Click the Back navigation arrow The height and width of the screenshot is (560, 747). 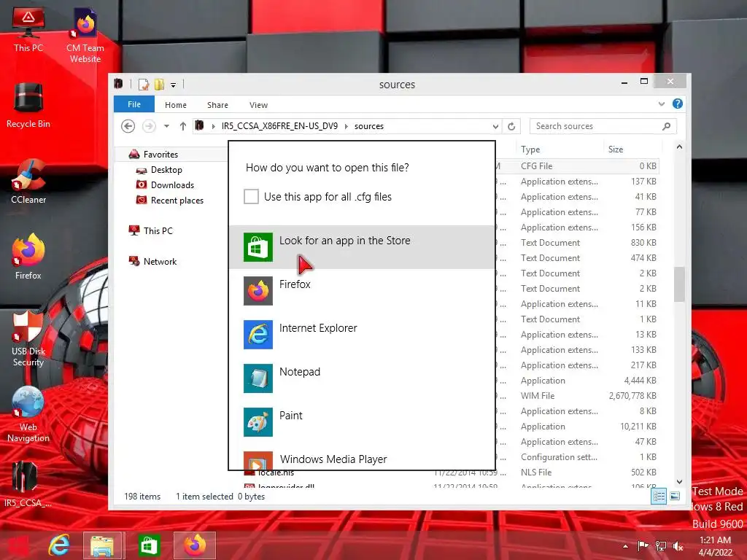coord(128,126)
